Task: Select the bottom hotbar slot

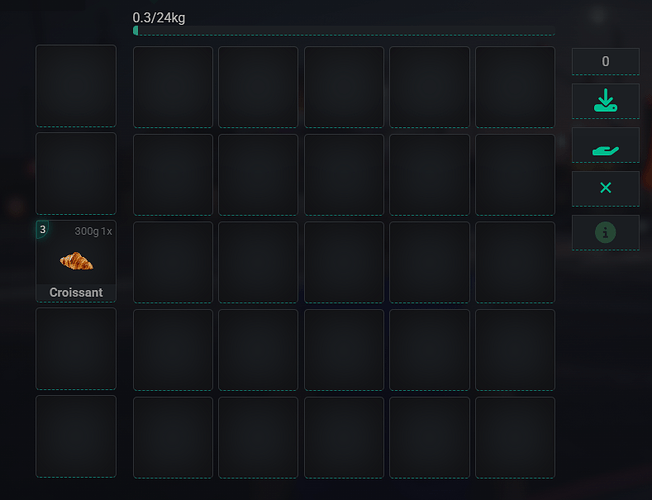Action: 76,436
